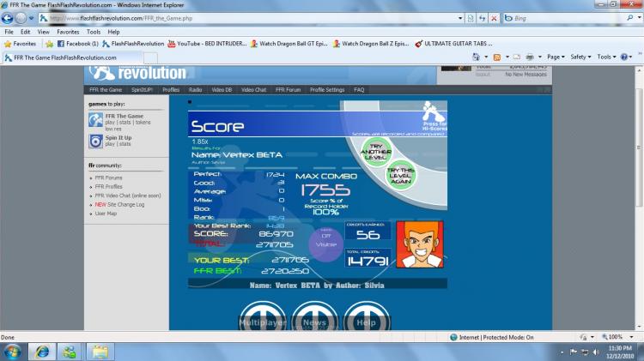Click the new tab button
644x361 pixels.
[150, 58]
